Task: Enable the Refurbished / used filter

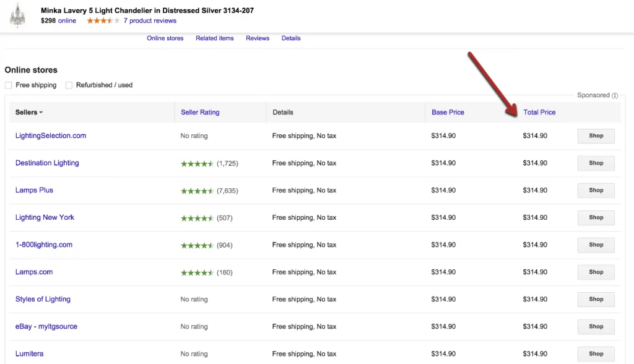Action: (x=69, y=85)
